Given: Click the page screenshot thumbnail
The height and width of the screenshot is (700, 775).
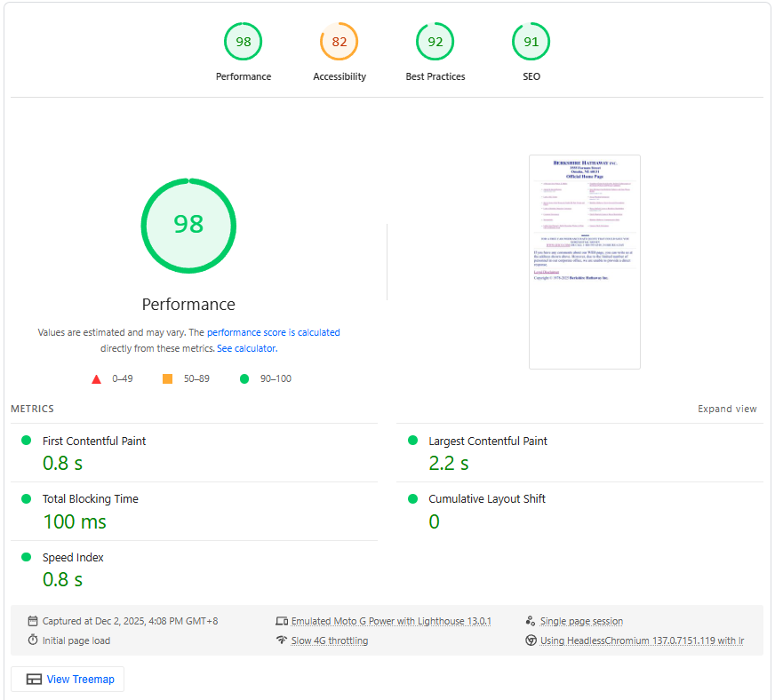Looking at the screenshot, I should point(584,262).
